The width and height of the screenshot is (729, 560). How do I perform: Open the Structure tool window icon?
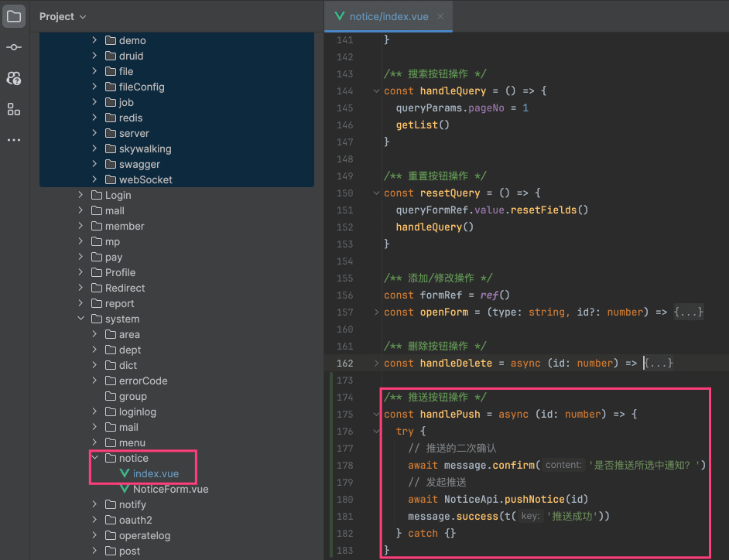click(x=14, y=109)
